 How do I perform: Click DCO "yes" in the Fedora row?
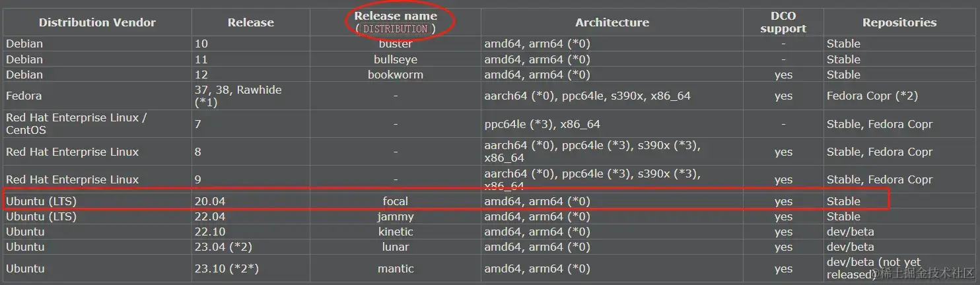click(x=783, y=96)
